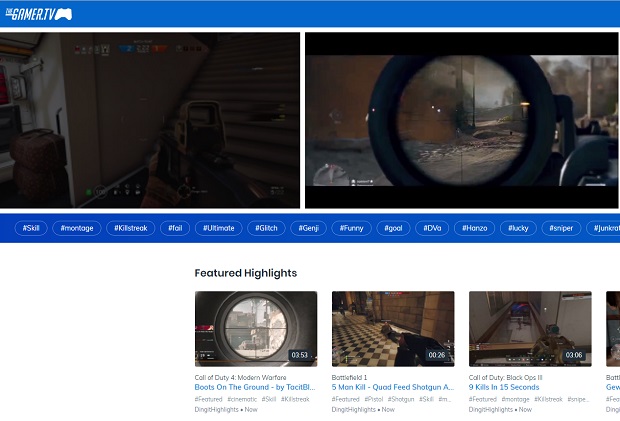620x421 pixels.
Task: Filter by #Skill tag
Action: click(x=31, y=228)
